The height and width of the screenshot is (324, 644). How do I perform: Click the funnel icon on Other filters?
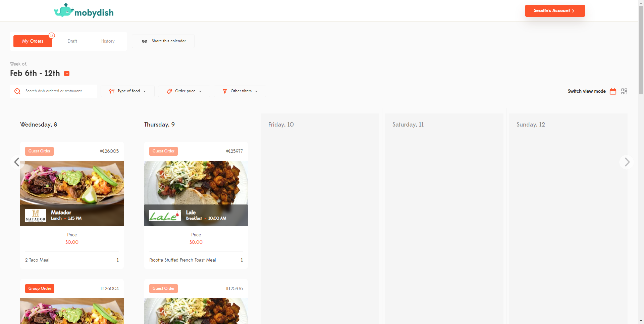click(224, 91)
